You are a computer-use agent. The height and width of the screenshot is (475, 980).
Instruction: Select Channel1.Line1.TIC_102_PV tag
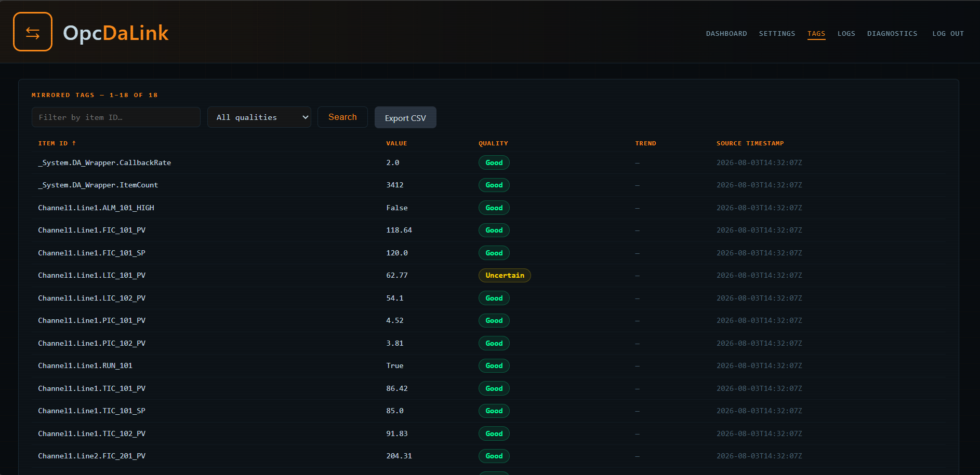91,433
